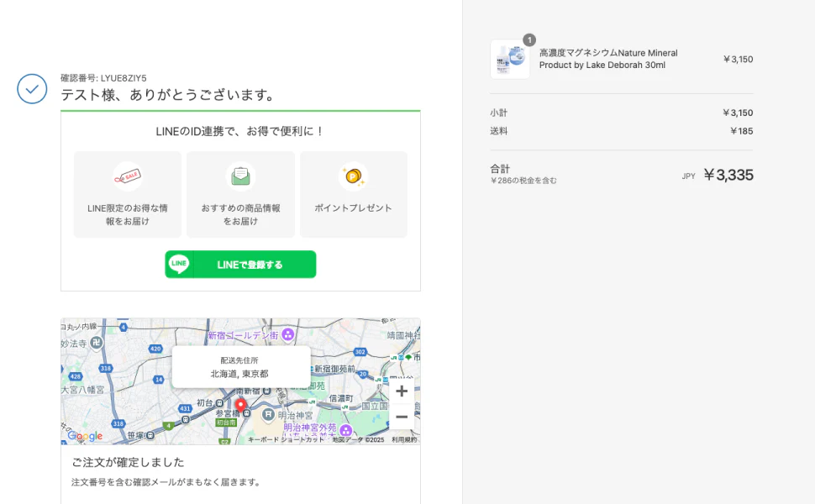Screen dimensions: 815x504
Task: Open キーボード ショートカット on the map
Action: (x=286, y=439)
